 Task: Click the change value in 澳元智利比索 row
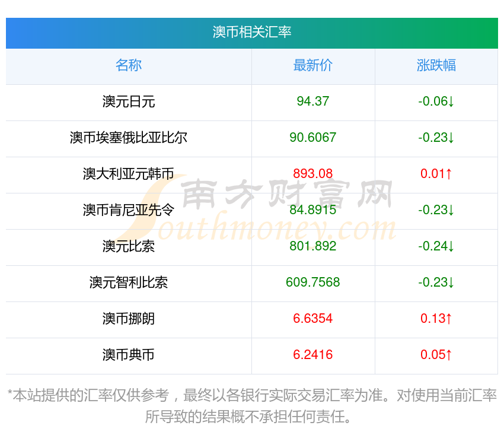[x=436, y=282]
